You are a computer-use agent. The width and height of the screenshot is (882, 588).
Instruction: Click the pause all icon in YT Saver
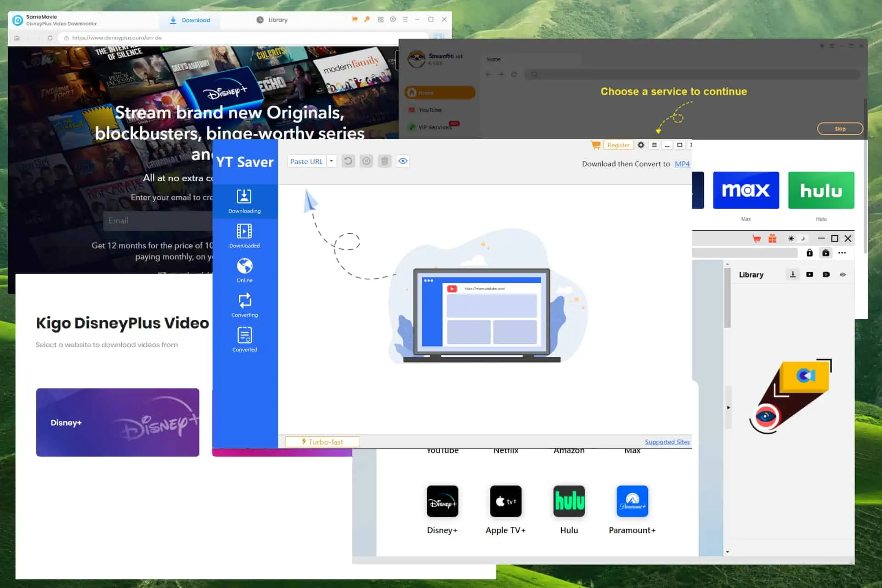coord(366,161)
